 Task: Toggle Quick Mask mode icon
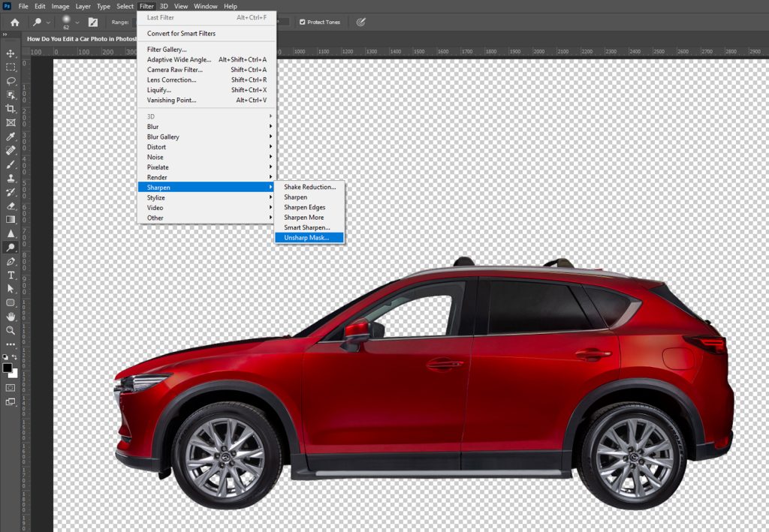[11, 388]
